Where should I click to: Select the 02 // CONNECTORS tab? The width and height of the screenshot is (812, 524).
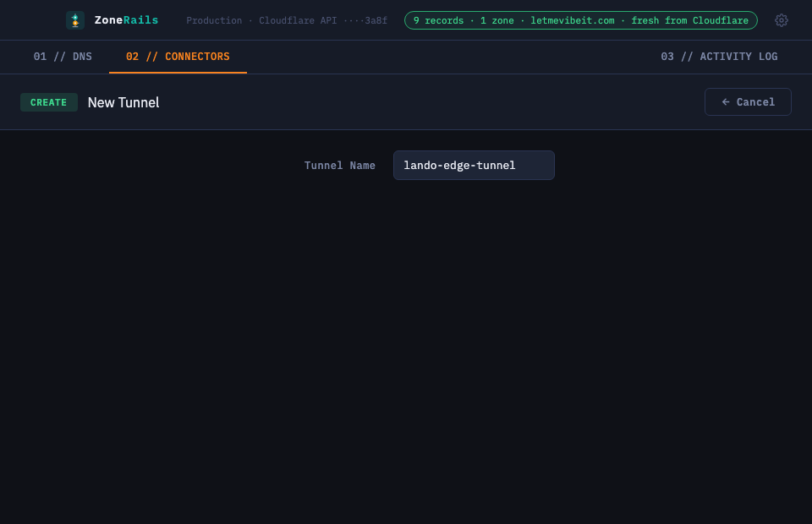pyautogui.click(x=178, y=57)
